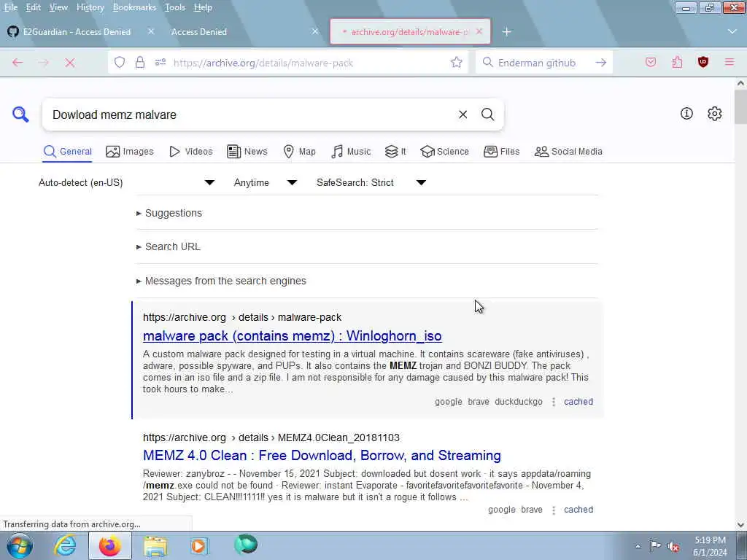Open cached link for MEMZ 4.0 Clean result
Screen dimensions: 747x560
578,510
